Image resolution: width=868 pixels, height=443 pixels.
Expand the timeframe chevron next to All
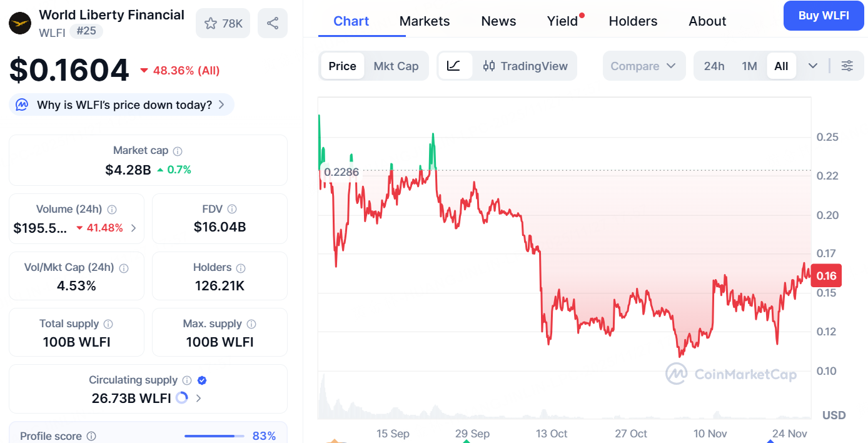click(x=812, y=65)
